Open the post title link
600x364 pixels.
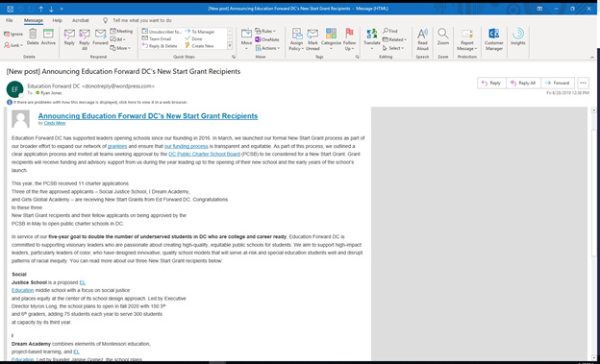click(148, 116)
